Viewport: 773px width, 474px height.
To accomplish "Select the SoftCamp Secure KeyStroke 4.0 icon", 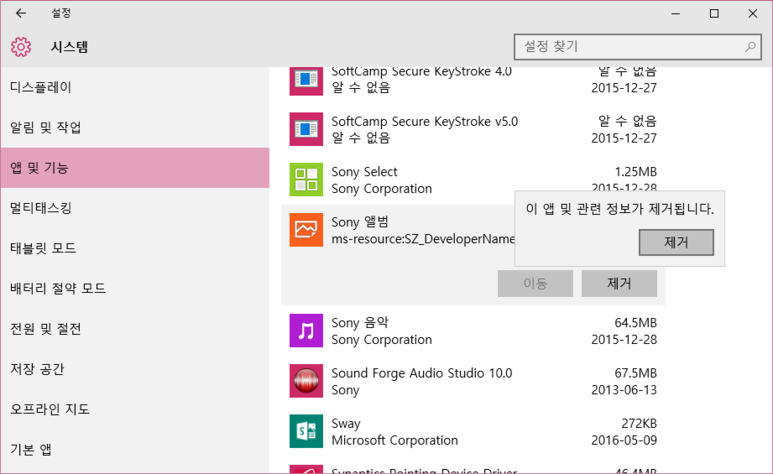I will (306, 79).
